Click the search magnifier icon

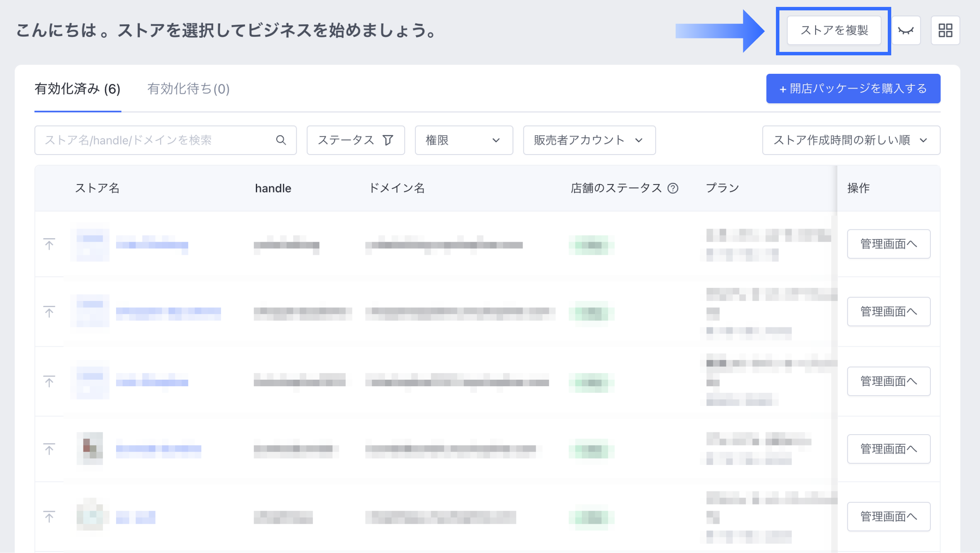pos(281,140)
